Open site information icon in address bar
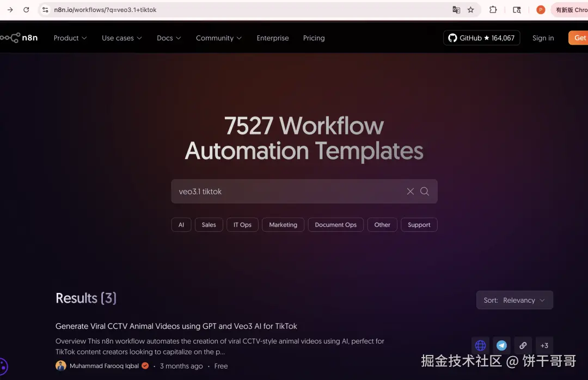The width and height of the screenshot is (588, 380). (x=45, y=10)
